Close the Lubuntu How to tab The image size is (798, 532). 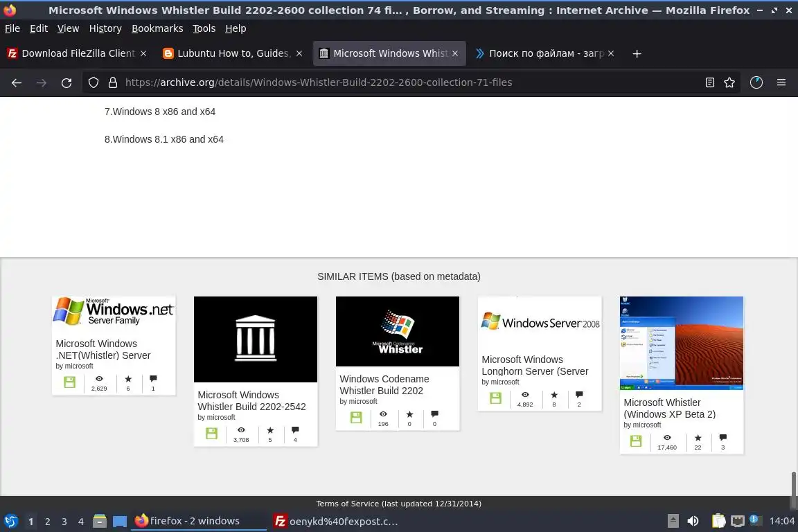tap(299, 53)
